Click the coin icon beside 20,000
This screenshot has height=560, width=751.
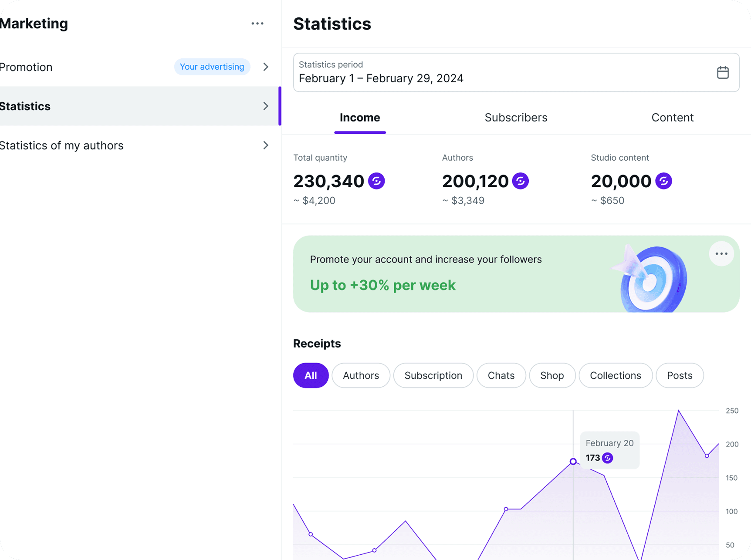(x=663, y=181)
